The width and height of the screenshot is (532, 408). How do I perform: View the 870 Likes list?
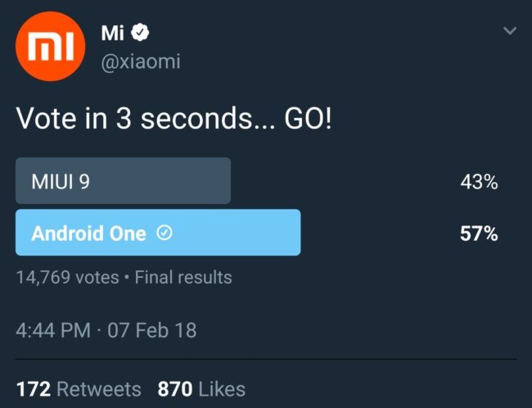pos(201,389)
